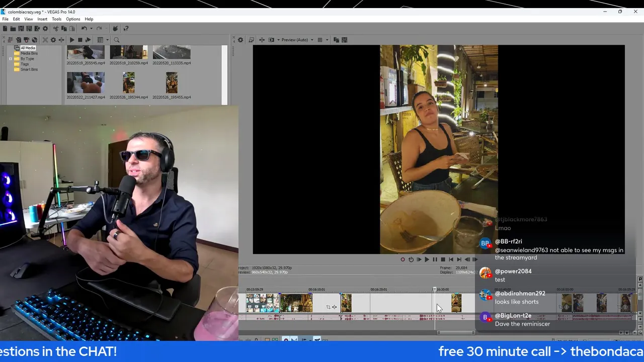The height and width of the screenshot is (362, 644).
Task: Open the interactive tutorials icon
Action: click(x=116, y=29)
